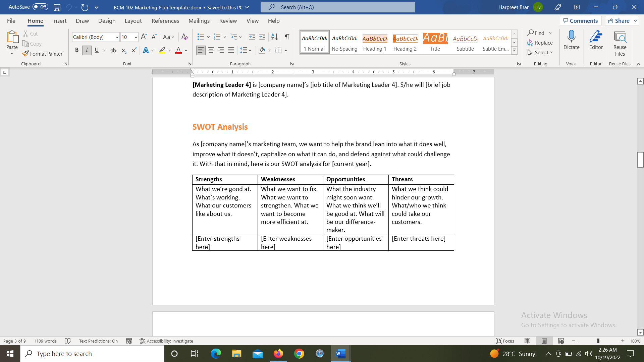Click inside Enter strengths here cell
The height and width of the screenshot is (362, 644).
218,242
